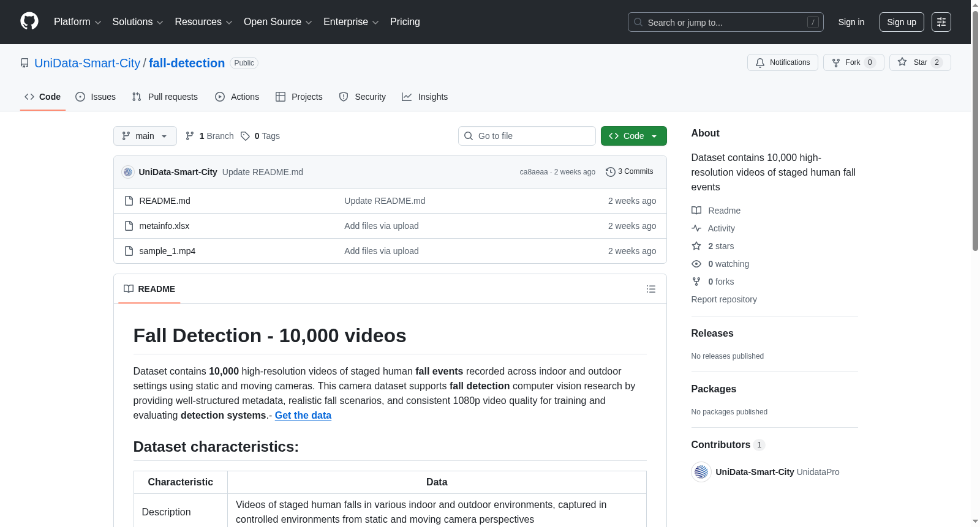The height and width of the screenshot is (527, 980).
Task: Click the contributor avatar for UniData-Smart-City
Action: (701, 472)
